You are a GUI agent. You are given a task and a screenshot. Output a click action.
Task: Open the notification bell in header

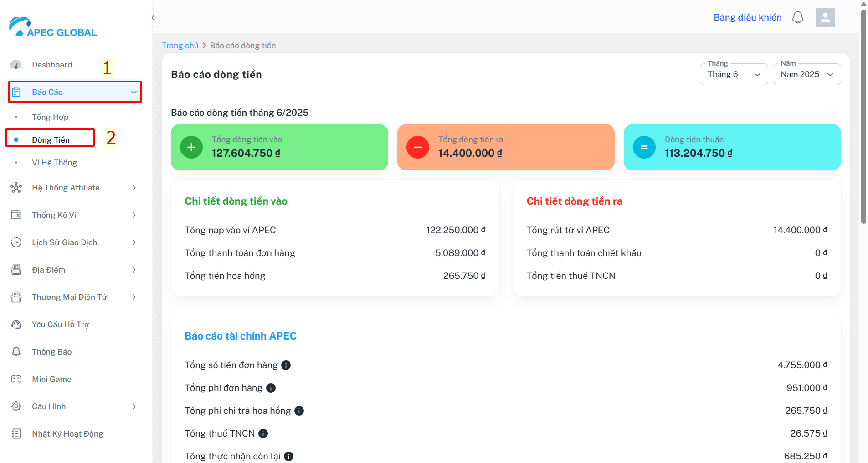(798, 17)
